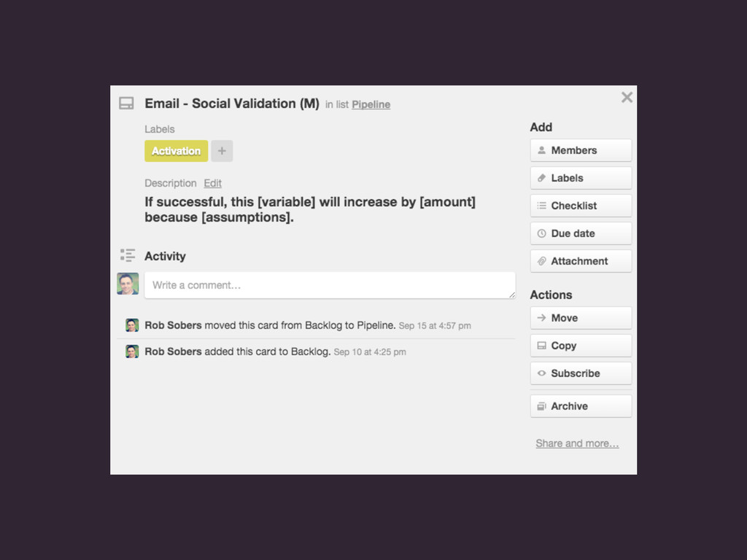Close the card with the X

click(627, 97)
